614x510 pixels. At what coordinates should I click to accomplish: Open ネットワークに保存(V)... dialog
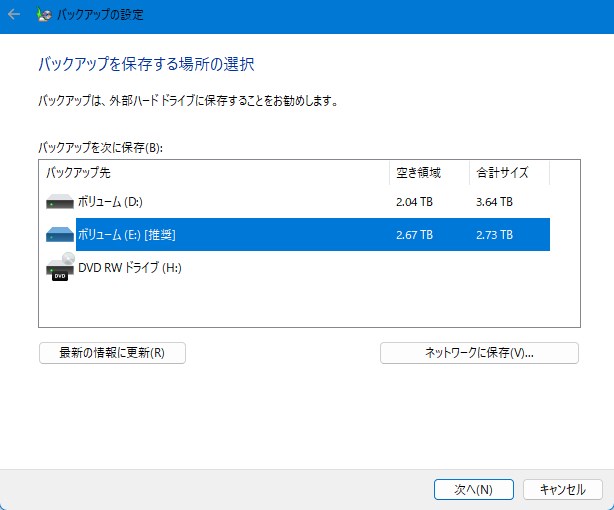[x=479, y=353]
